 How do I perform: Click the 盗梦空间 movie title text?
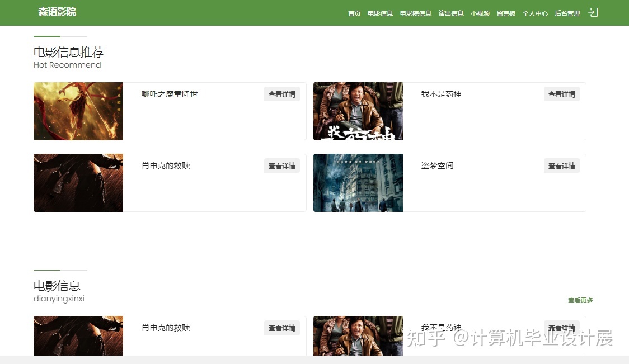[x=437, y=166]
